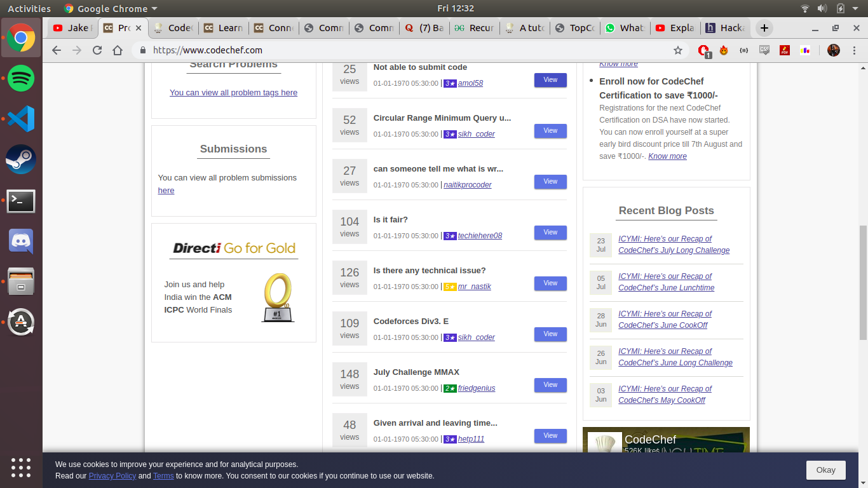Open Discord from the dock
This screenshot has width=868, height=488.
pyautogui.click(x=21, y=241)
